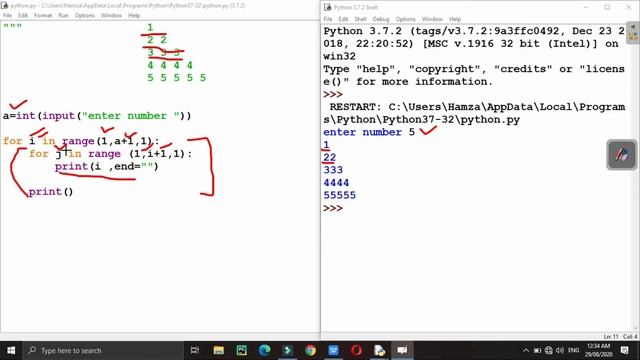
Task: Open File menu in Python Shell
Action: 328,19
